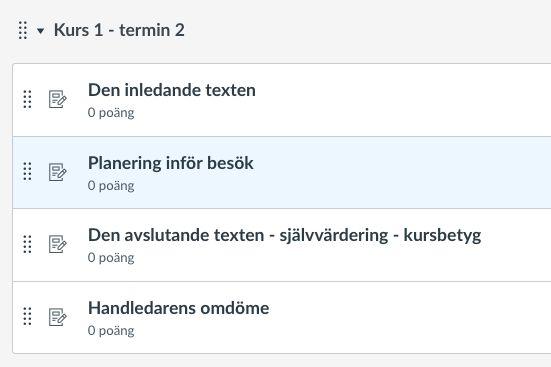The image size is (551, 367).
Task: Click 0 poäng under Den avslutande texten
Action: click(111, 258)
